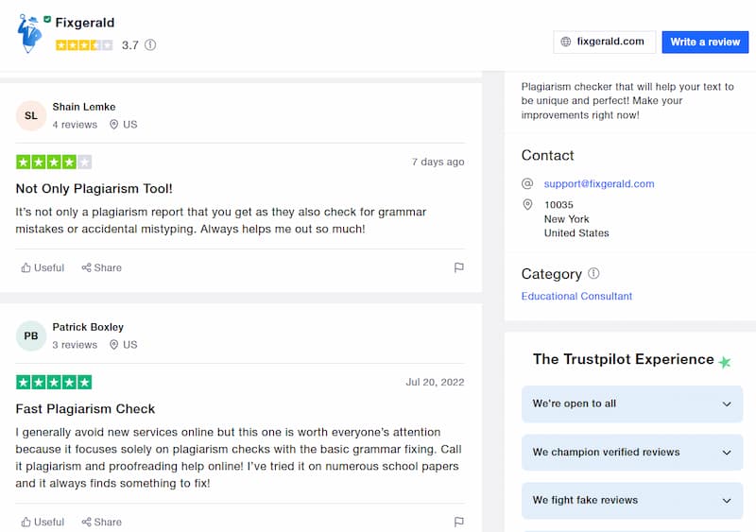756x532 pixels.
Task: Email support@fixgerald.com link
Action: pos(599,183)
